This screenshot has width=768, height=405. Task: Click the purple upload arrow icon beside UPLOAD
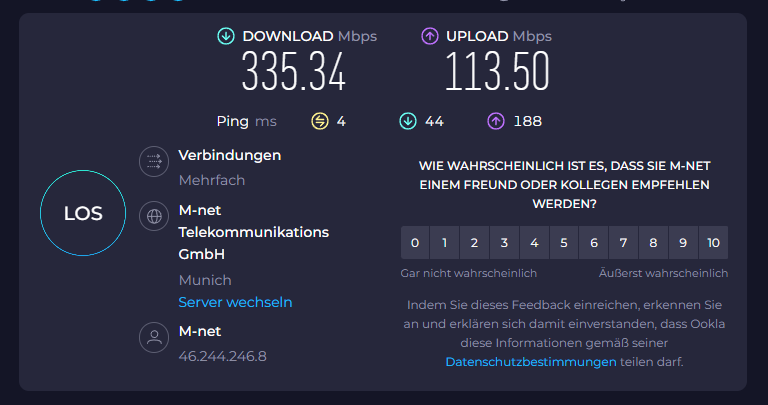pyautogui.click(x=430, y=36)
